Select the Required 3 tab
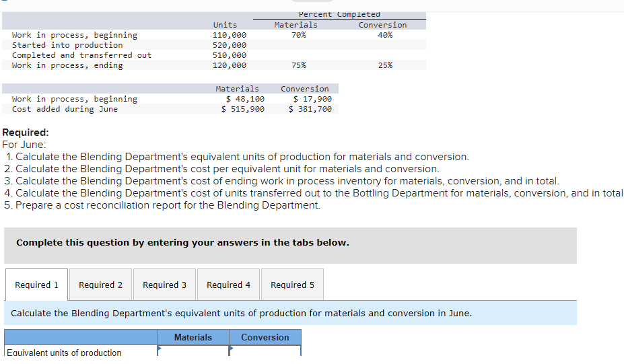This screenshot has height=364, width=624. 165,285
